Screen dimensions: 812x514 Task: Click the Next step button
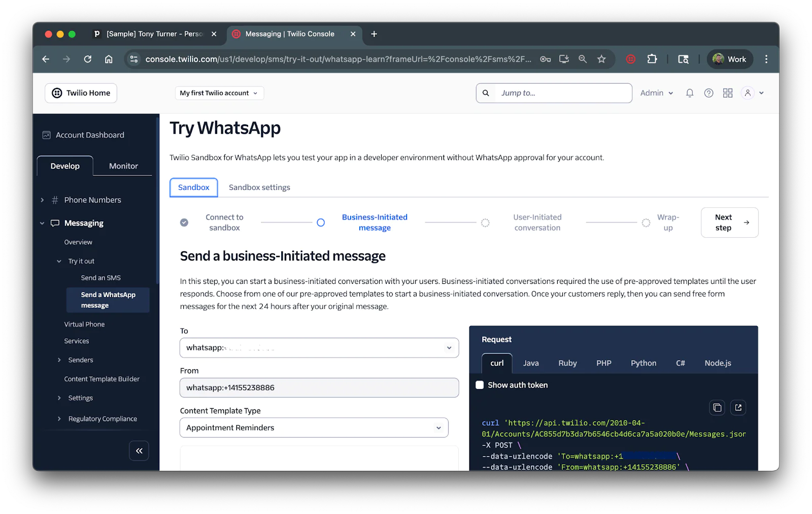click(729, 222)
